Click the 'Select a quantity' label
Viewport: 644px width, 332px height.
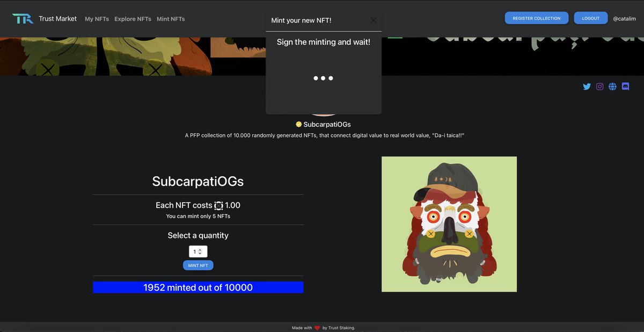[x=198, y=235]
